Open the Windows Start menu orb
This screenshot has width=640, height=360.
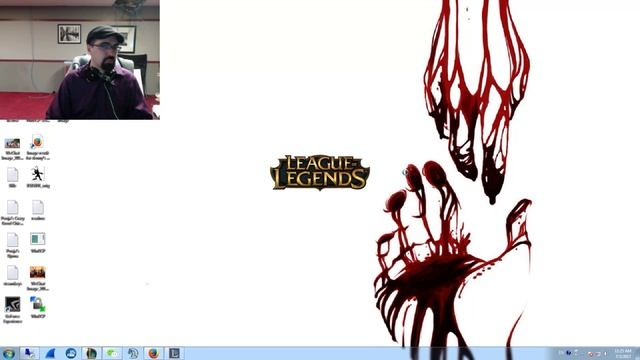(9, 353)
